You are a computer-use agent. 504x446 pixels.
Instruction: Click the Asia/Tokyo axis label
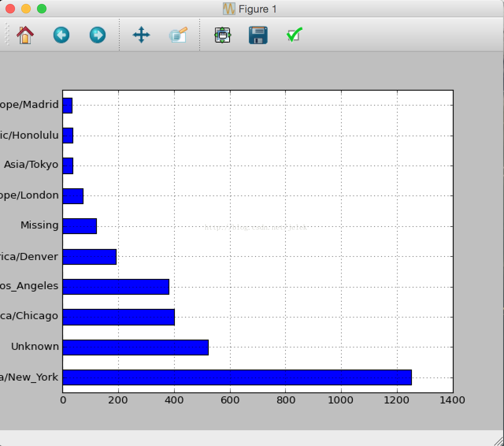tap(31, 165)
